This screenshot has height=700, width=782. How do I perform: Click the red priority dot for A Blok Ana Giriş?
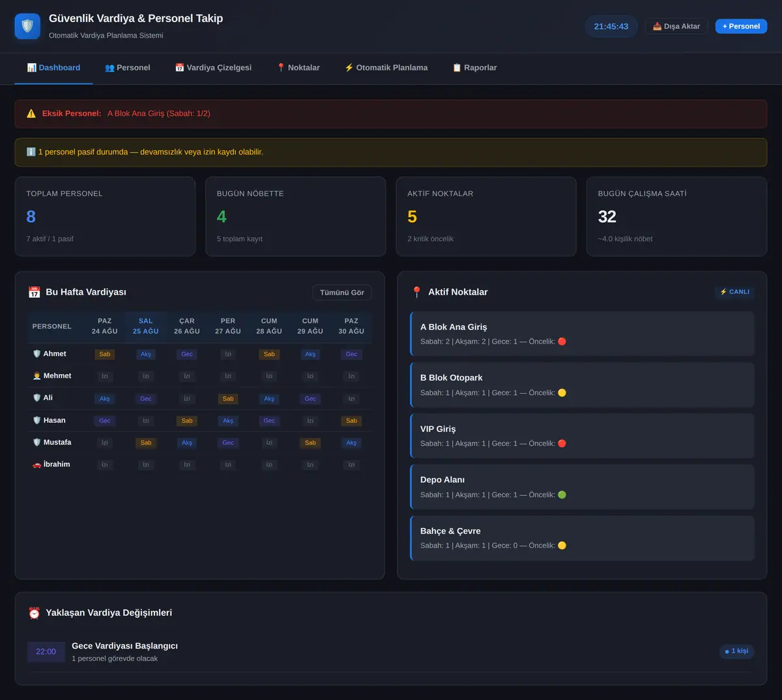pyautogui.click(x=562, y=342)
